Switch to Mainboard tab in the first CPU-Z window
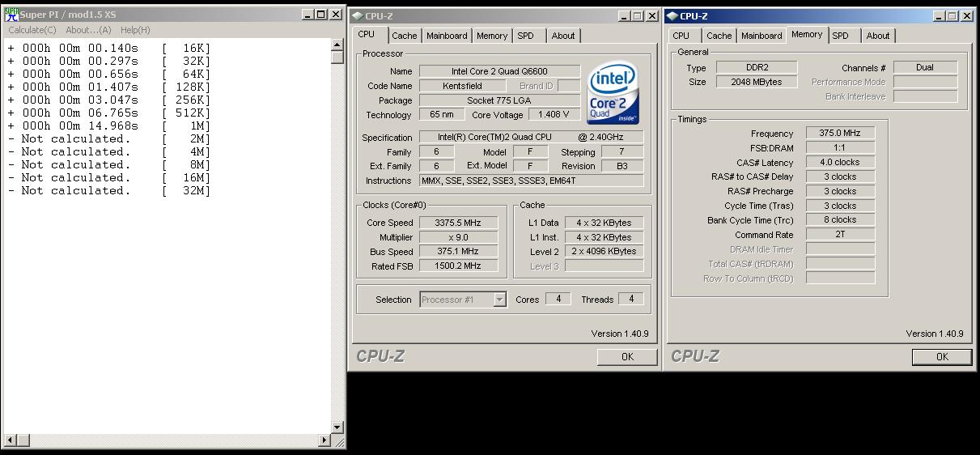980x455 pixels. pos(447,36)
